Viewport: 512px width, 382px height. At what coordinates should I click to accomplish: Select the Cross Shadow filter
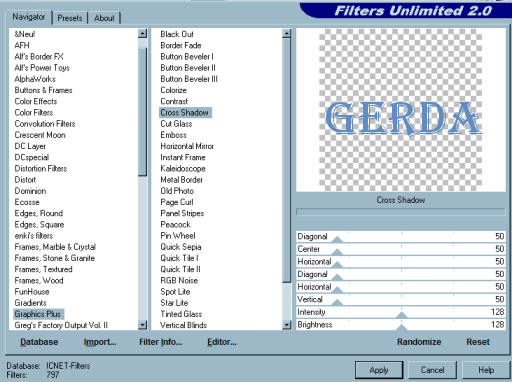185,113
